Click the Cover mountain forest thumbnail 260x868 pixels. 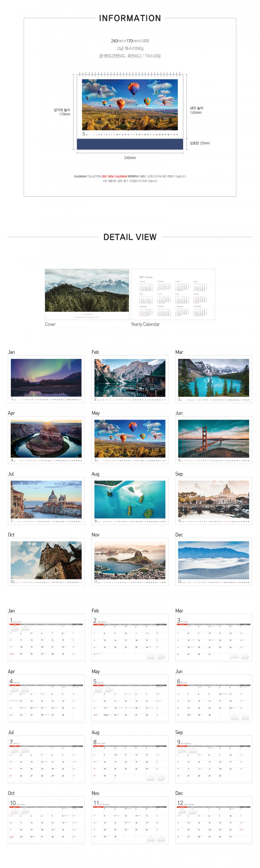click(87, 294)
